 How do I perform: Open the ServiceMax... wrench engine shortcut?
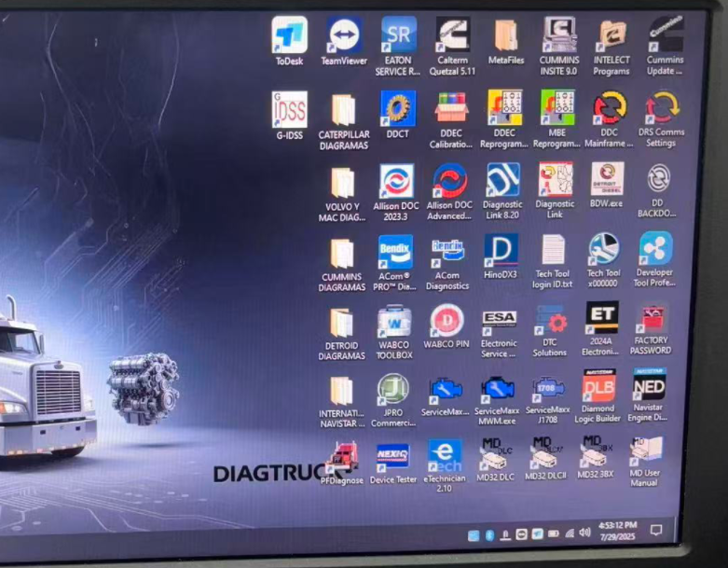click(x=446, y=397)
